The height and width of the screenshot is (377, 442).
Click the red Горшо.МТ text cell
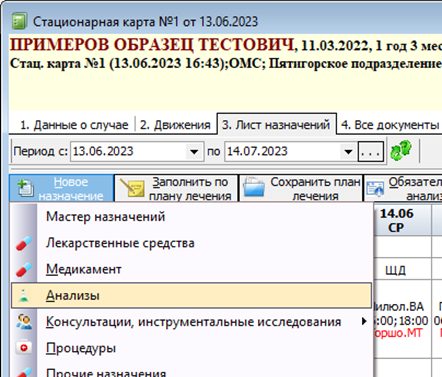tap(398, 333)
